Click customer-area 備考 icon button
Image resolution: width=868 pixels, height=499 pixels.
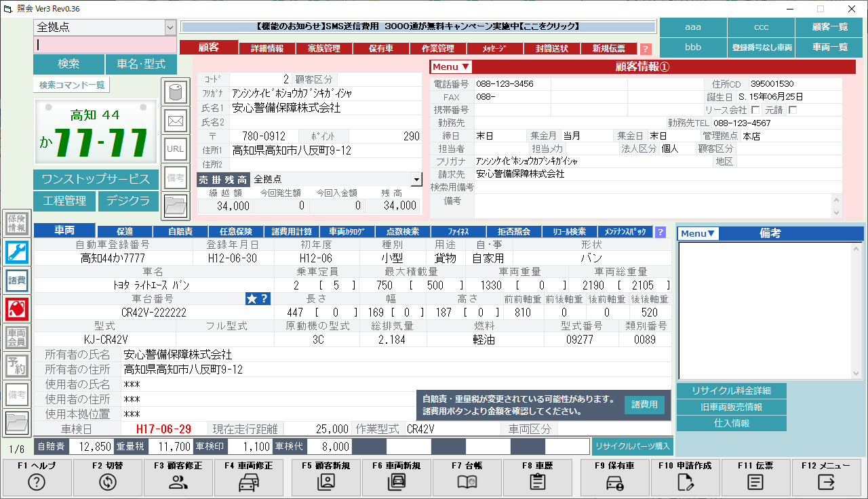click(x=176, y=177)
